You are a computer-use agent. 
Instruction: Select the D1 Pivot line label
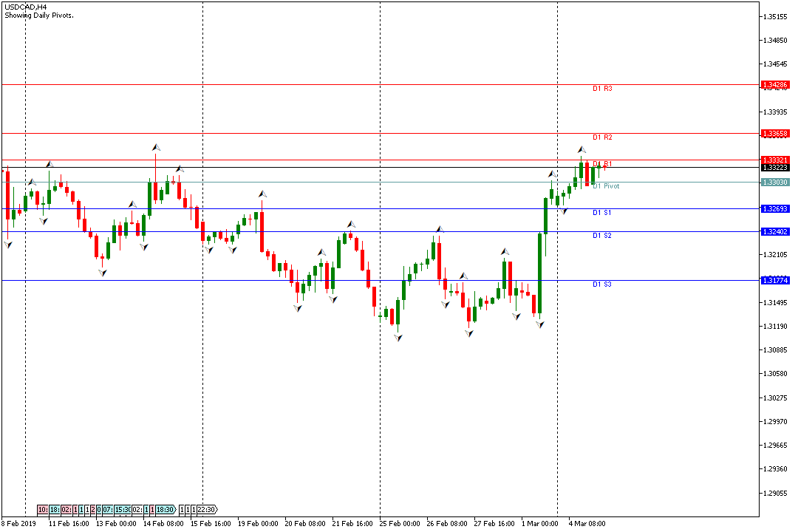coord(607,186)
